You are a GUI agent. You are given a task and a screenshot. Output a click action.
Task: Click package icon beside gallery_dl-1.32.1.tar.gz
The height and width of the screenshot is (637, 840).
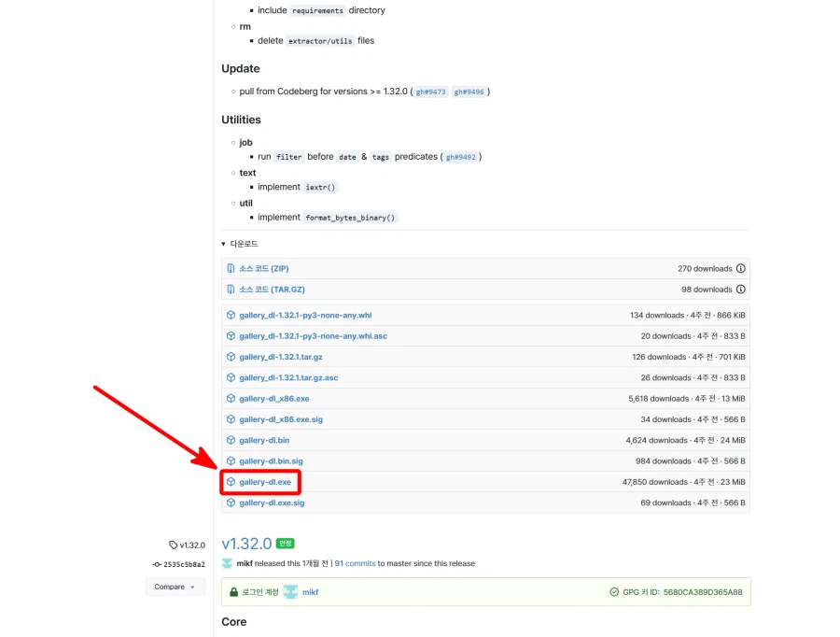(x=231, y=357)
